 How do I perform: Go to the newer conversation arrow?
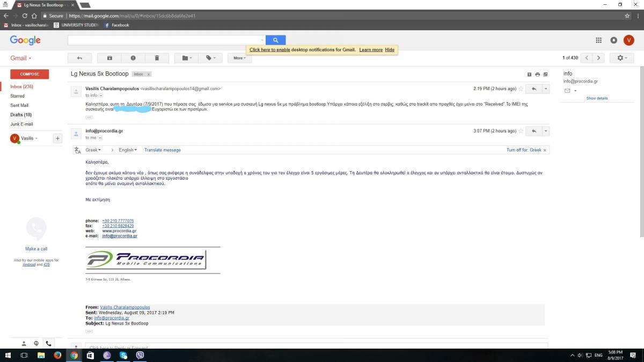coord(587,58)
